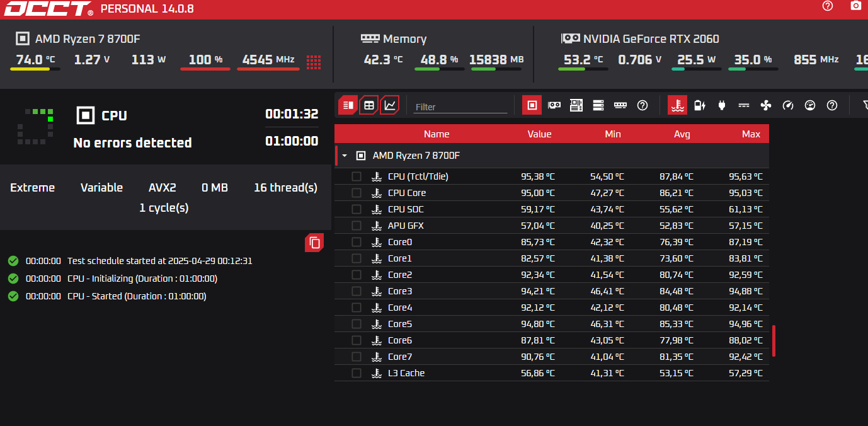Toggle the clock speedometer sensor filter
This screenshot has width=868, height=426.
[x=788, y=105]
